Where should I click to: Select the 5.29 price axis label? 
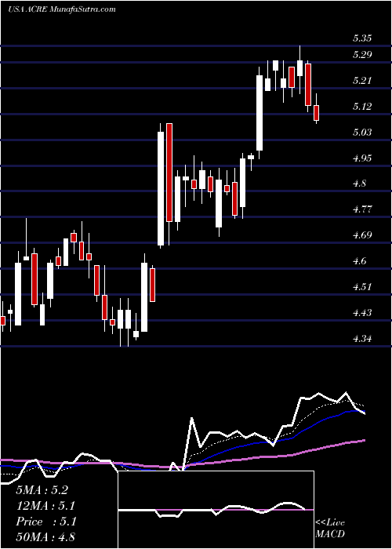362,55
